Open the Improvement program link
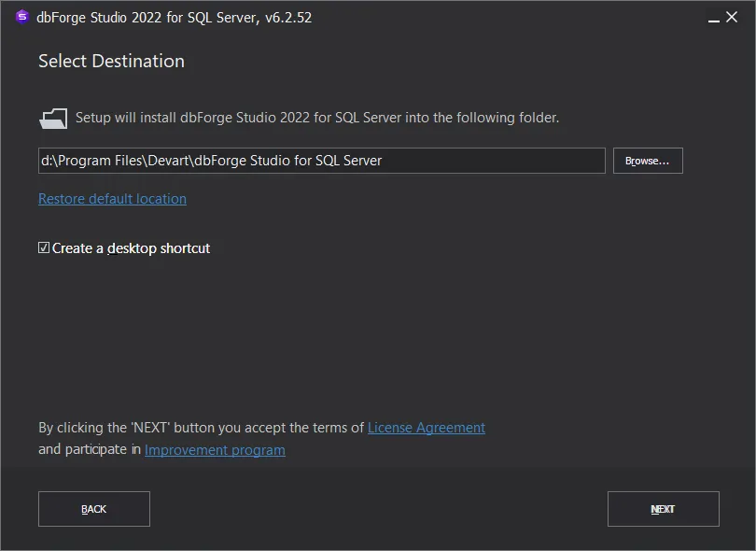 click(x=215, y=450)
